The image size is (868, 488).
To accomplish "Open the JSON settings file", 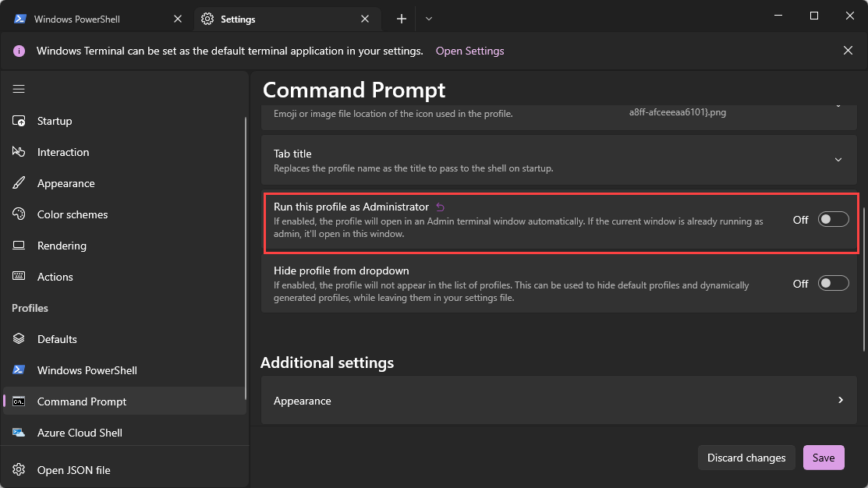I will coord(73,469).
